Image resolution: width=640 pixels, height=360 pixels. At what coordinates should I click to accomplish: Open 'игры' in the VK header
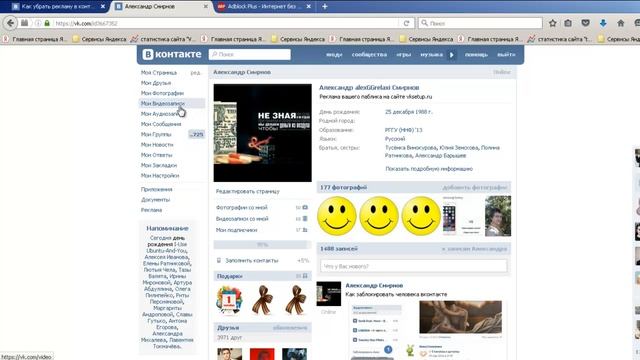pos(404,54)
